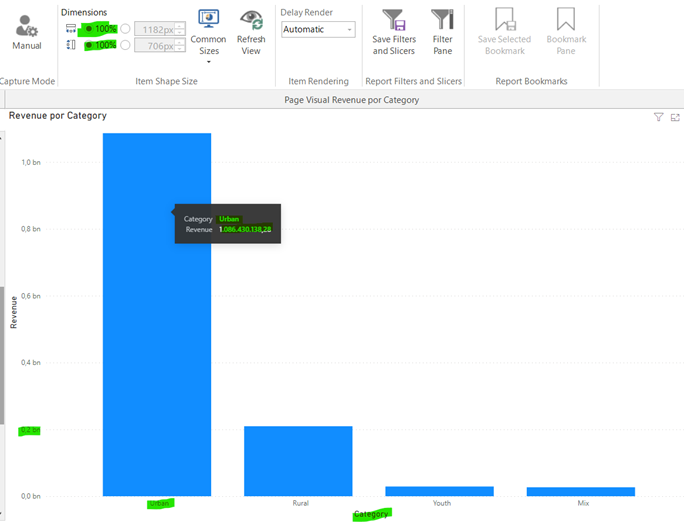Image resolution: width=684 pixels, height=526 pixels.
Task: Click the Youth bar in the chart
Action: [439, 491]
